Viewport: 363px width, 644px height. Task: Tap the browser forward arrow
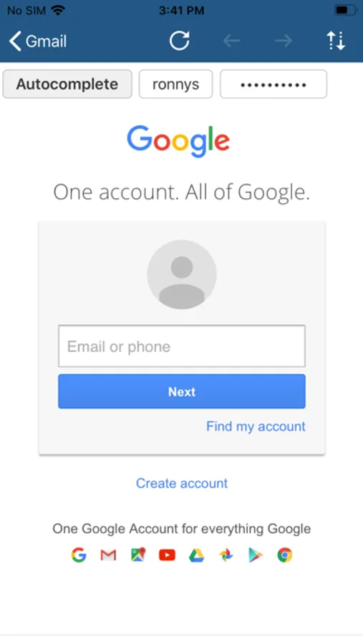tap(284, 41)
